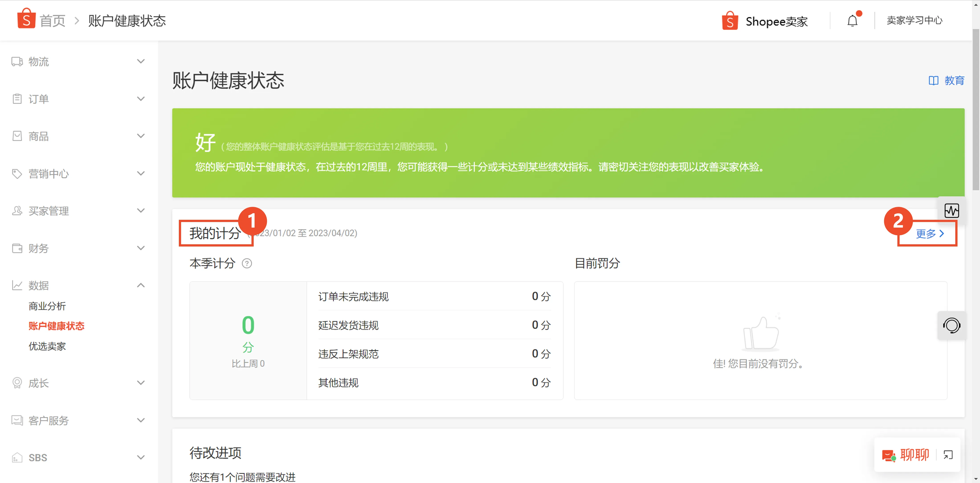Select 商业分析 in the sidebar
This screenshot has height=483, width=980.
tap(47, 306)
